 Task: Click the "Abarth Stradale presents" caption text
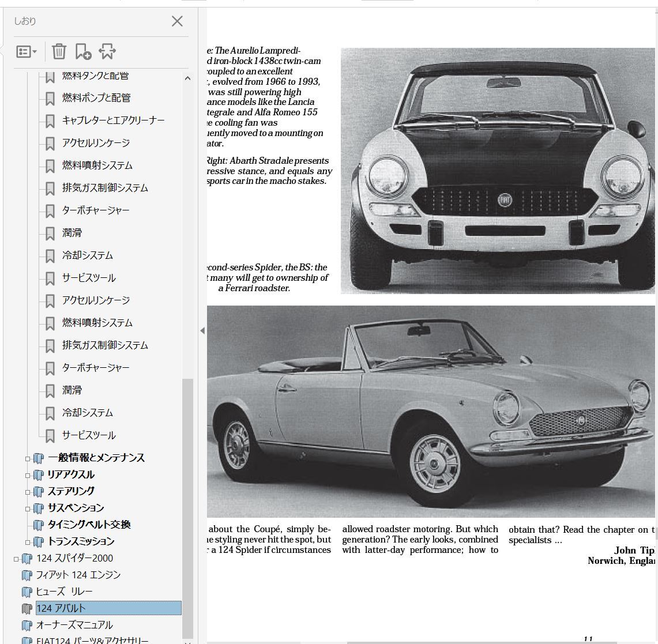tap(279, 161)
